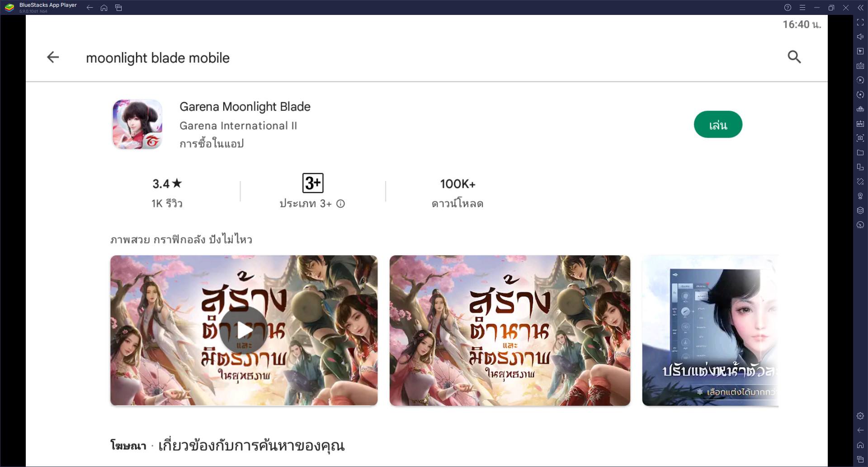The image size is (868, 467).
Task: Open the character customization screenshot
Action: [x=710, y=330]
